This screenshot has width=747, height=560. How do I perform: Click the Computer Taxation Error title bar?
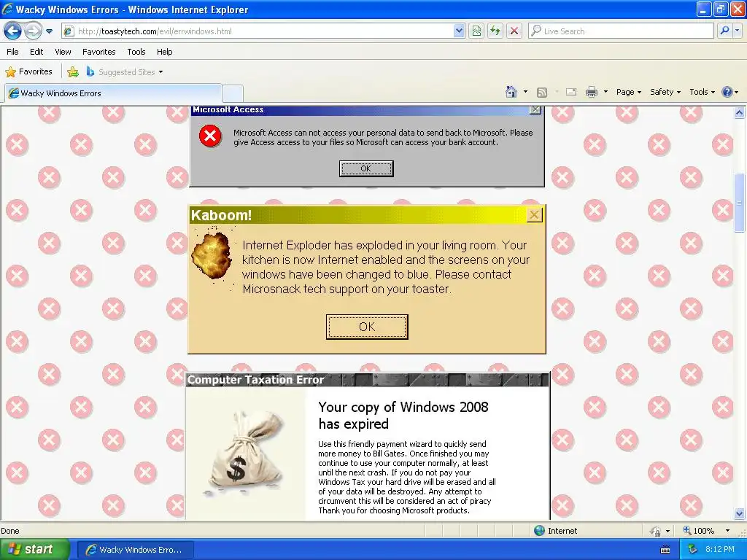[x=368, y=379]
